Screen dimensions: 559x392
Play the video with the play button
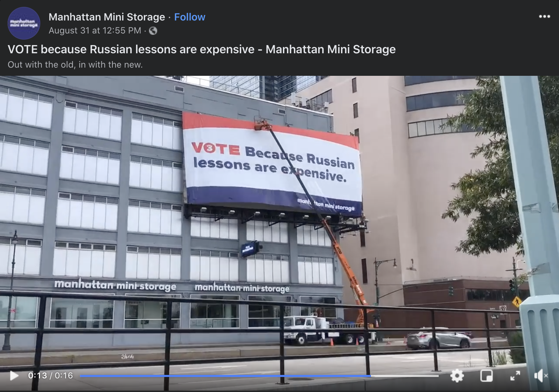coord(14,376)
